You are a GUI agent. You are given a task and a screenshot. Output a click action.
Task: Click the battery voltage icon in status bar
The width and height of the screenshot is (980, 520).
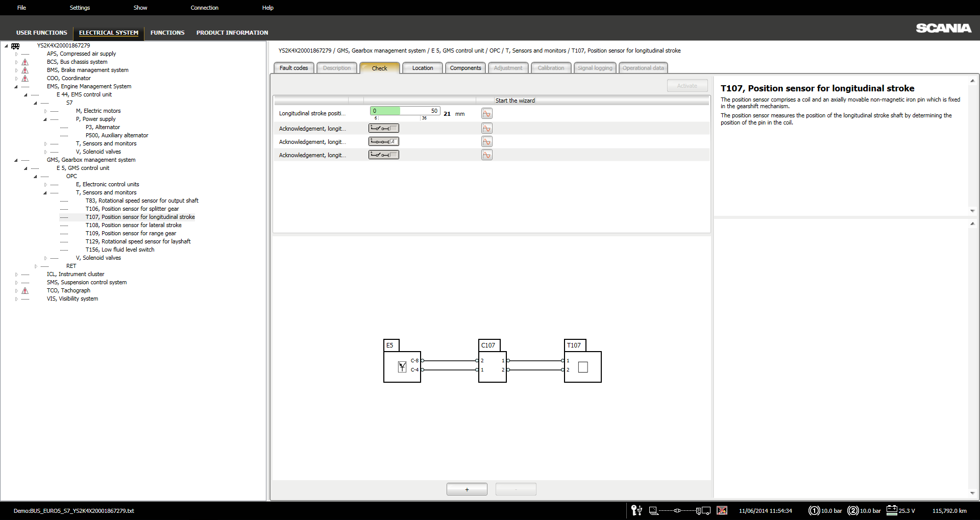click(892, 510)
